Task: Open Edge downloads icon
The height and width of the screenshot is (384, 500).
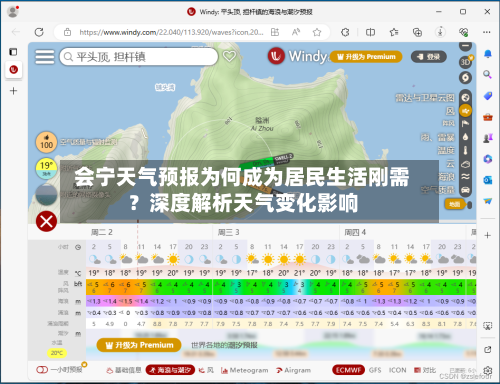Action: tap(440, 32)
